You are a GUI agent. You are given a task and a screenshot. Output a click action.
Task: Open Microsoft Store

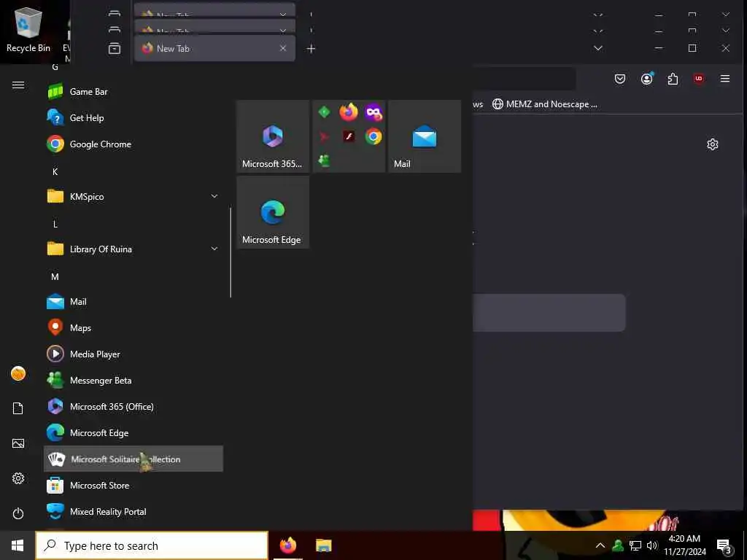click(133, 485)
